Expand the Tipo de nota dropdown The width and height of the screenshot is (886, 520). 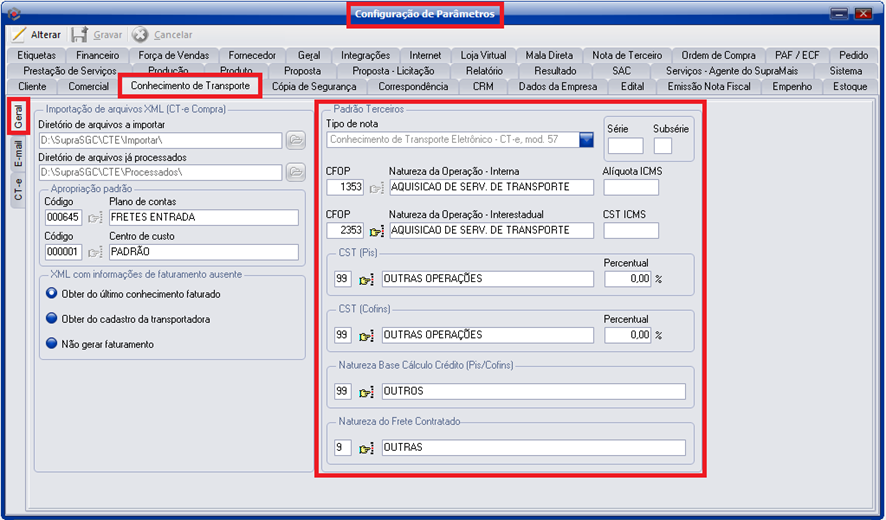coord(586,140)
